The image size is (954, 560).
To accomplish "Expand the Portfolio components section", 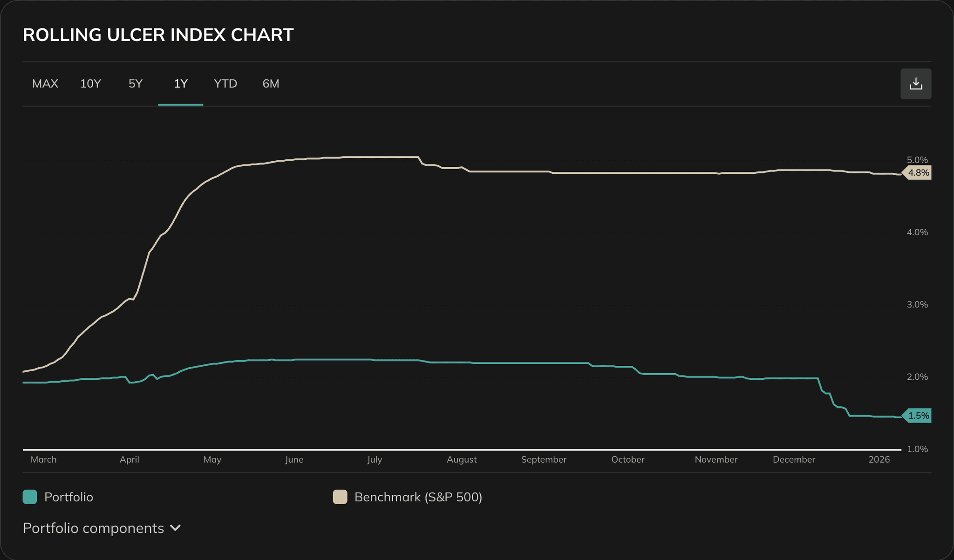I will point(93,528).
